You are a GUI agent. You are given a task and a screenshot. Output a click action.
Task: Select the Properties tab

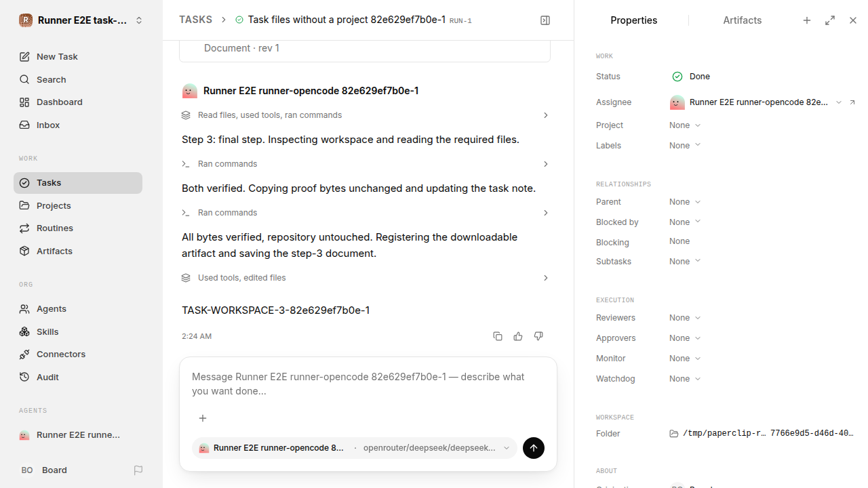[x=633, y=20]
